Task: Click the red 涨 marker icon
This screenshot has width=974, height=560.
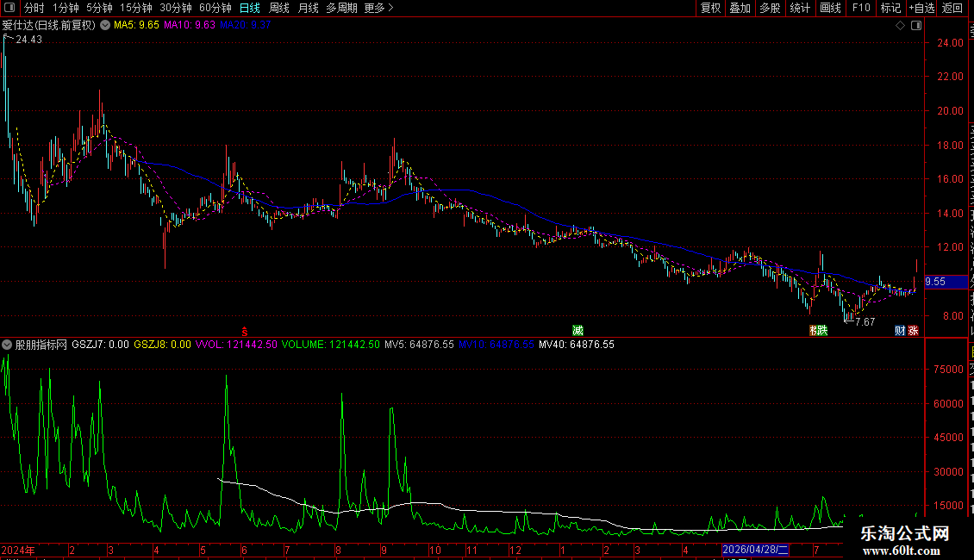Action: click(913, 330)
